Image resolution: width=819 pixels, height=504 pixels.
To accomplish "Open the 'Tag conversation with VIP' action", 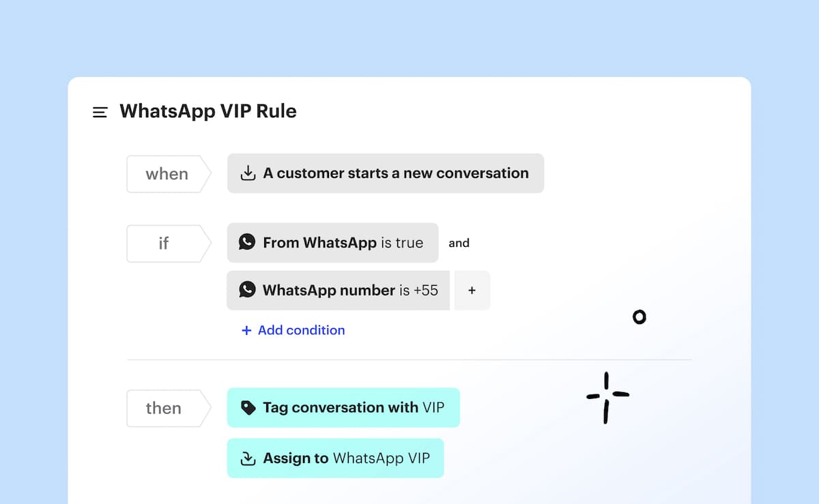I will coord(353,408).
